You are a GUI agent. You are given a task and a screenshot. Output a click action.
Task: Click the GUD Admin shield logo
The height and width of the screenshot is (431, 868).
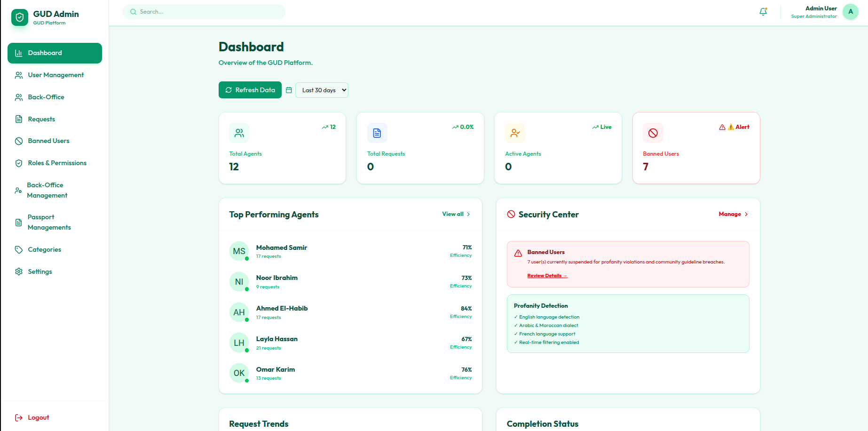coord(20,17)
